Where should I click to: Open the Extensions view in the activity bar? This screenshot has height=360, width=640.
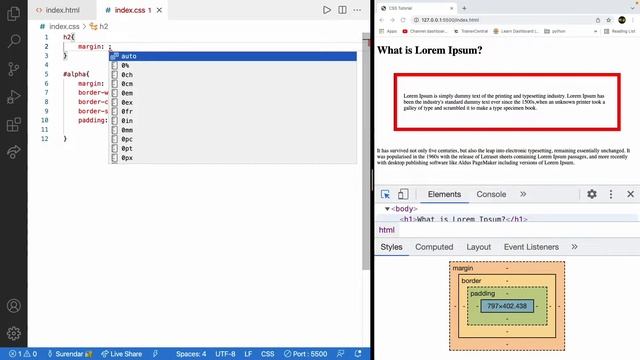click(x=13, y=124)
